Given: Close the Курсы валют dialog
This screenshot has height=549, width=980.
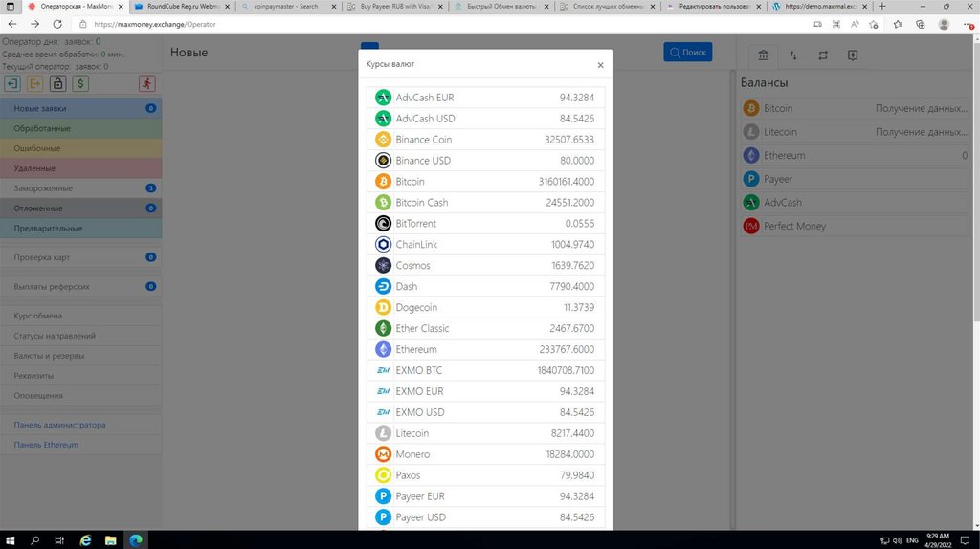Looking at the screenshot, I should pos(600,65).
